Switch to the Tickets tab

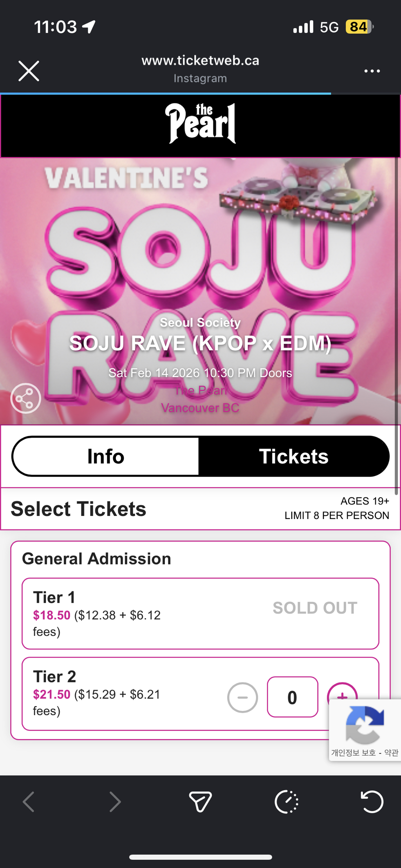(294, 456)
